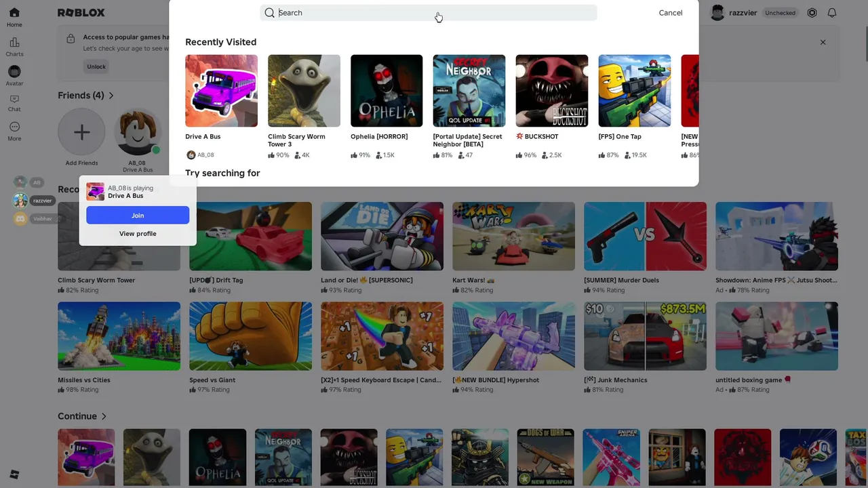Image resolution: width=868 pixels, height=488 pixels.
Task: Dismiss the age check banner with X
Action: (823, 42)
